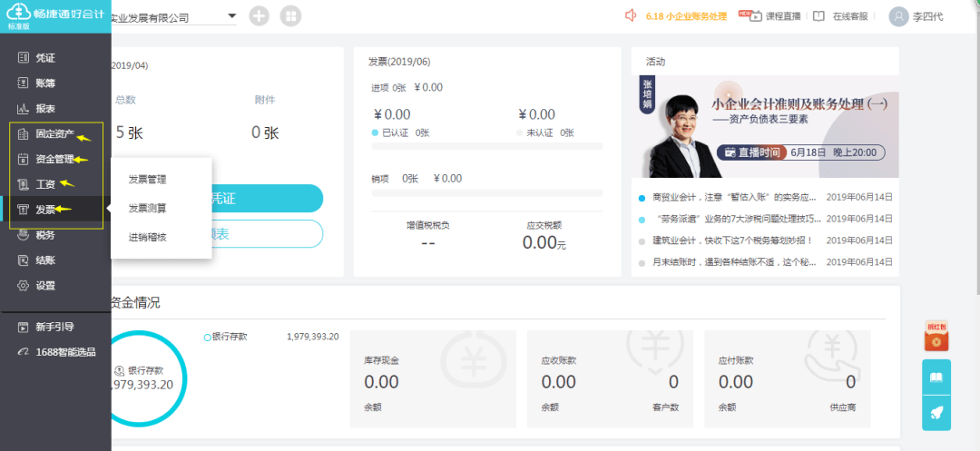Click the grid apps icon in top bar
The width and height of the screenshot is (980, 451).
tap(290, 16)
